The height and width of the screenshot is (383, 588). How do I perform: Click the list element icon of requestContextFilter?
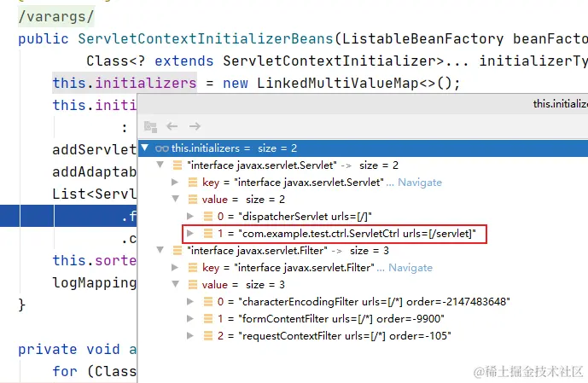pos(207,336)
